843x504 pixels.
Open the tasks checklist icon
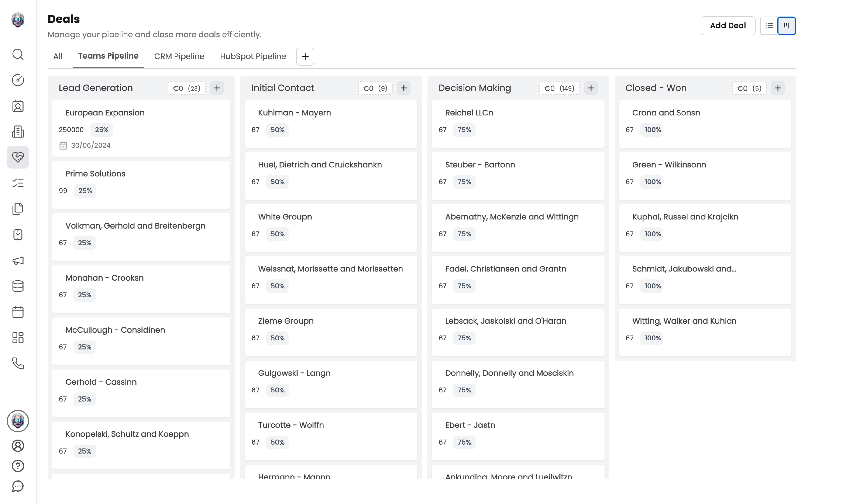tap(18, 183)
